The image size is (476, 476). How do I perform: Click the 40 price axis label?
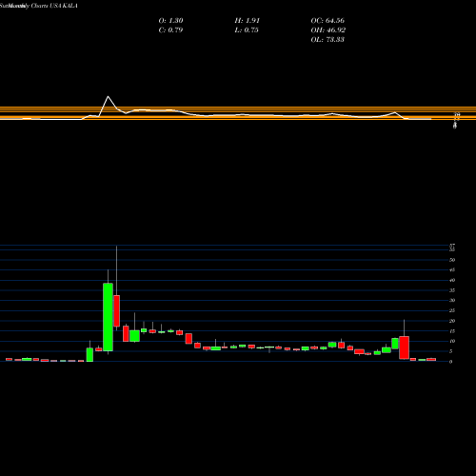[452, 280]
